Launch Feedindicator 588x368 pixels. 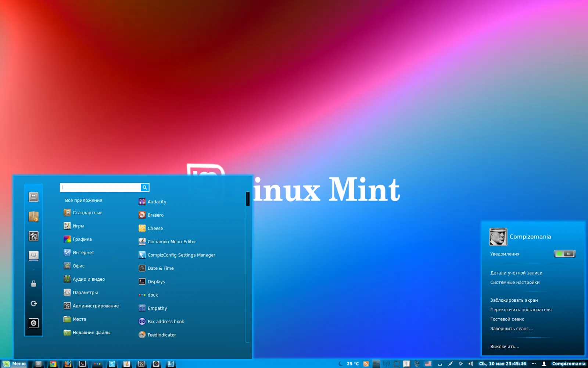pos(157,335)
